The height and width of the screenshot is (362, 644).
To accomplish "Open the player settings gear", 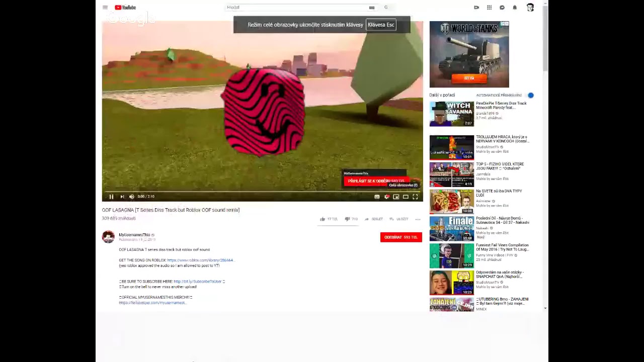I will 386,197.
